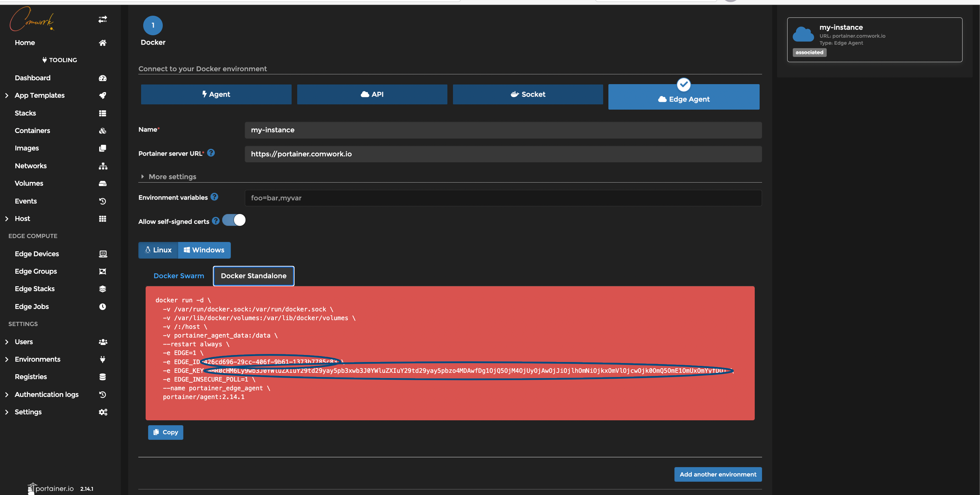Click the Name input field
The image size is (980, 495).
(503, 130)
